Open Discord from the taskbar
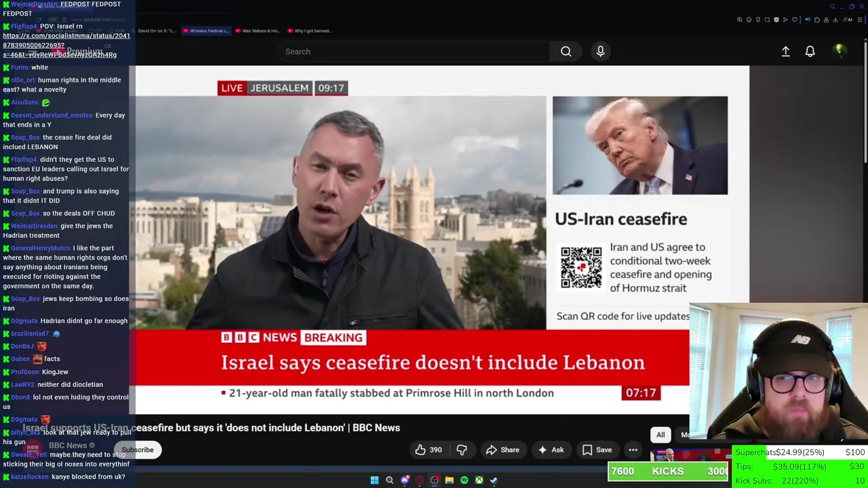Screen dimensions: 868x488 point(405,481)
